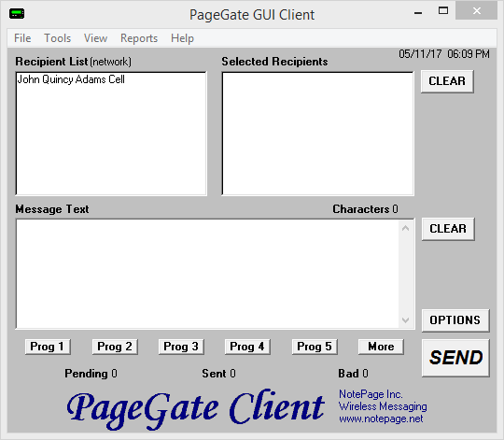Close the PageGate GUI Client window
Image resolution: width=504 pixels, height=440 pixels.
[x=477, y=11]
